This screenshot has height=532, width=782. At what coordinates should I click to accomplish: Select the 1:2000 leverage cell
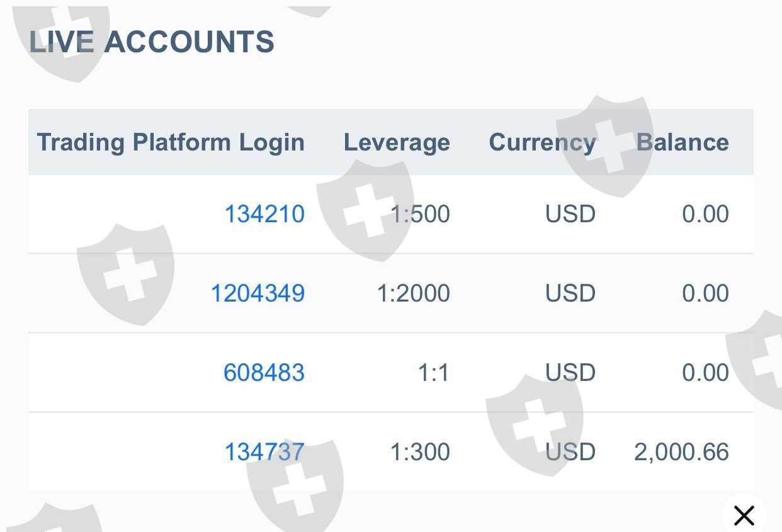[413, 293]
